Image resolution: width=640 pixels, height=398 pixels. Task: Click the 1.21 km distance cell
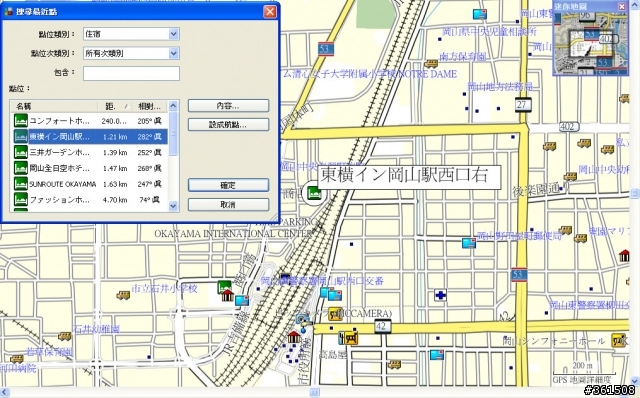115,137
